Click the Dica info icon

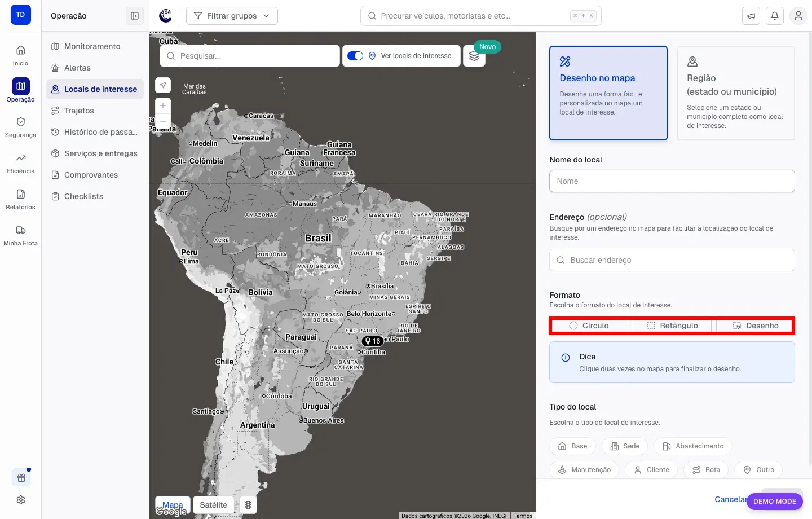[566, 358]
